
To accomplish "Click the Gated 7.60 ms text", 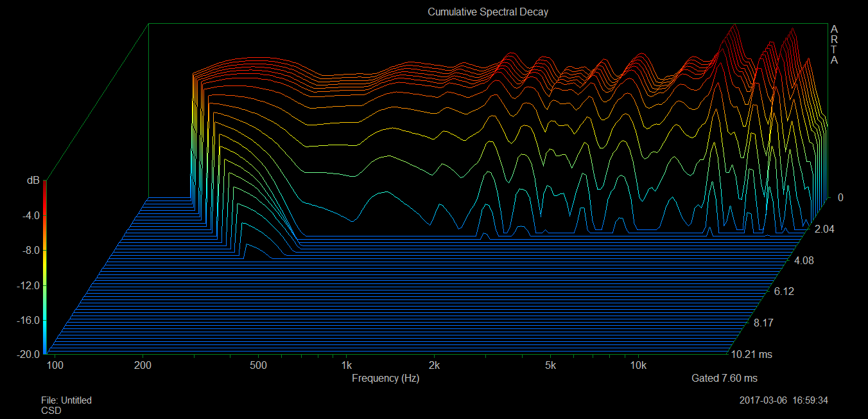I will pos(724,379).
